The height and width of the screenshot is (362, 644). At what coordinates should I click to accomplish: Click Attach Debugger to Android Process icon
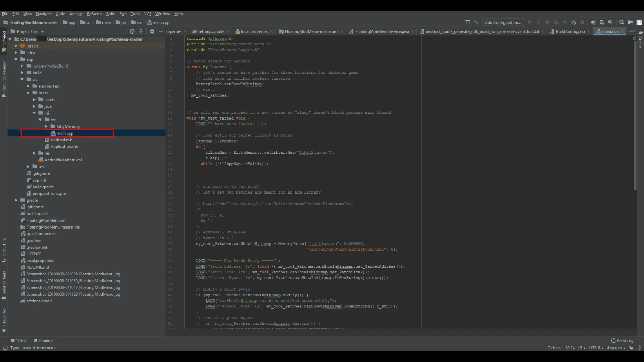tap(574, 22)
